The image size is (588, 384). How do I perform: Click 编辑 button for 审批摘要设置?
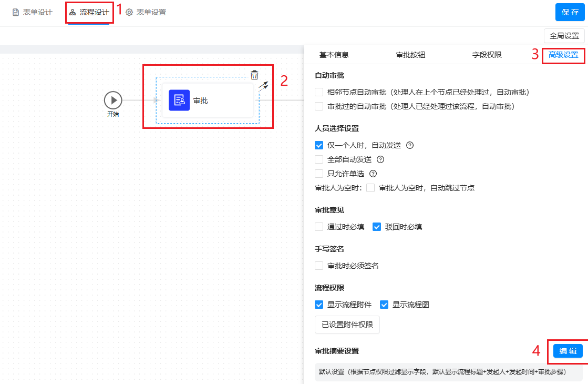pyautogui.click(x=568, y=351)
